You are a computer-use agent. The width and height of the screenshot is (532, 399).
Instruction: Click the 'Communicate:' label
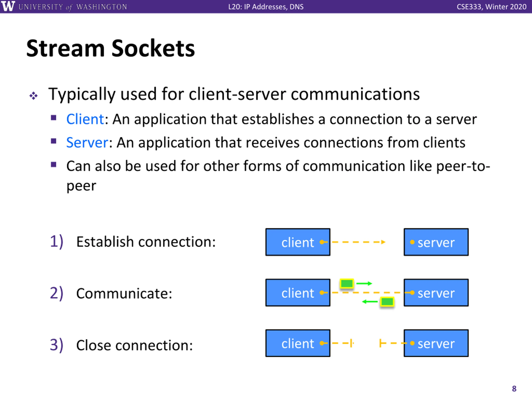[124, 293]
